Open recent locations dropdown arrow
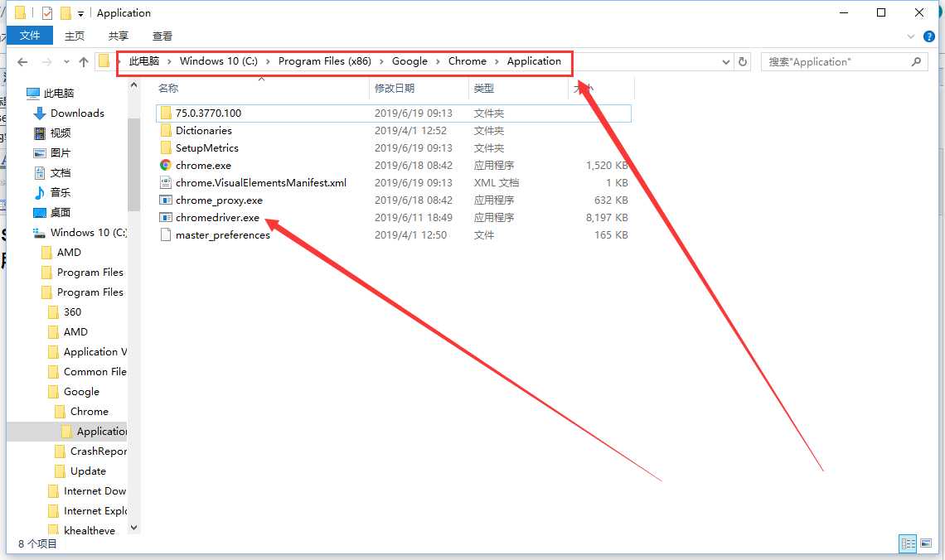945x560 pixels. (65, 61)
